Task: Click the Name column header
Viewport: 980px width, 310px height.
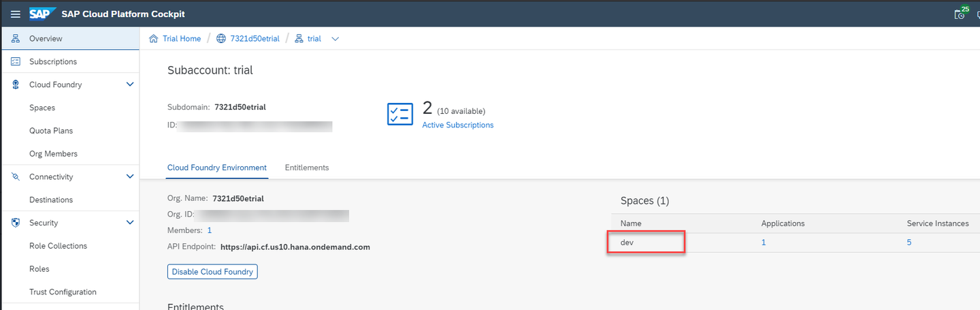Action: click(631, 223)
